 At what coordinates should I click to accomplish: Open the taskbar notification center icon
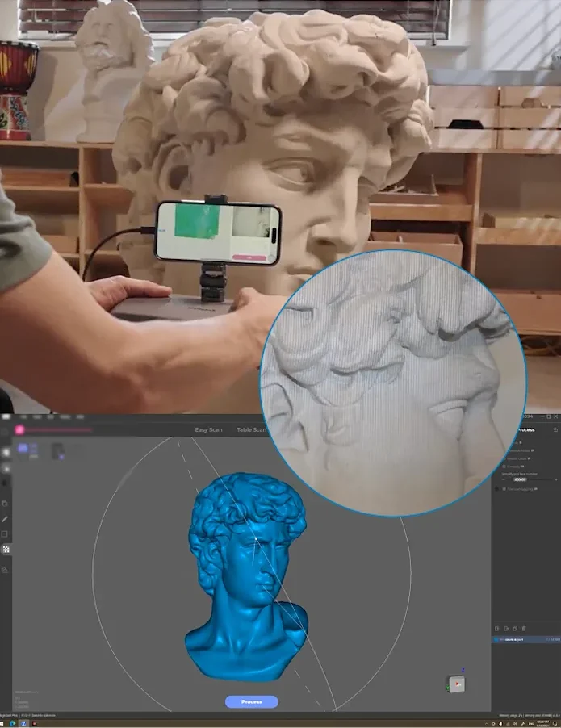555,723
